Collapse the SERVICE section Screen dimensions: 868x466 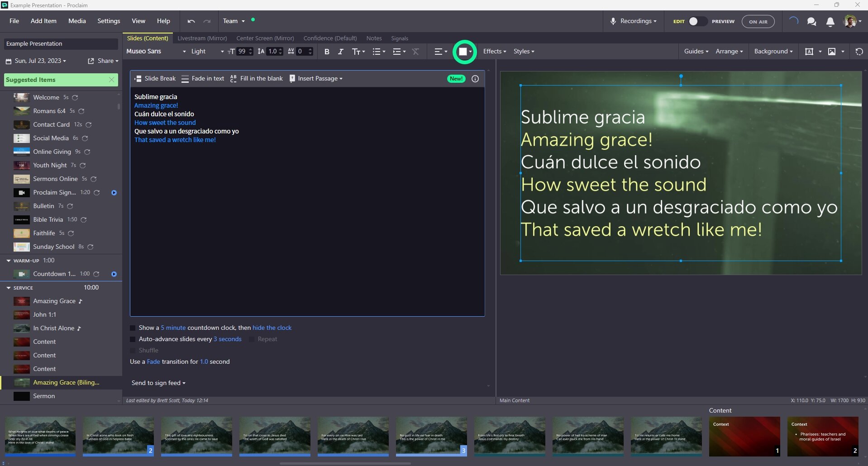[x=9, y=288]
